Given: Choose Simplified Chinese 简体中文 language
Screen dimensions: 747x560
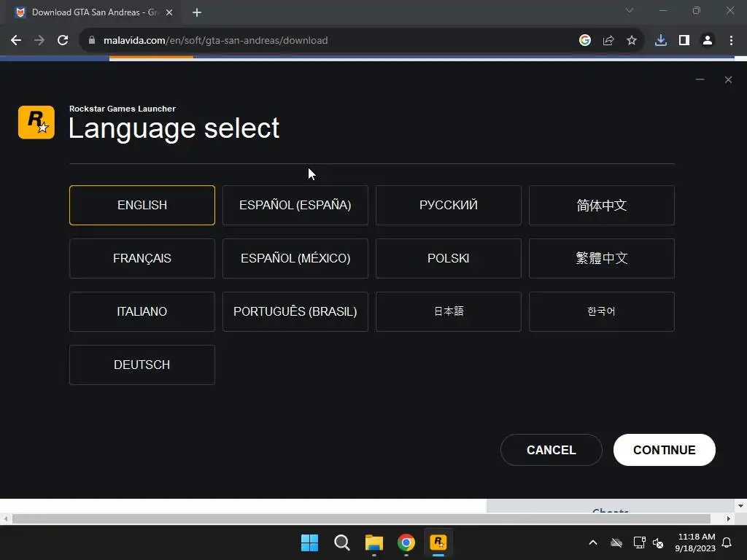Looking at the screenshot, I should 602,205.
